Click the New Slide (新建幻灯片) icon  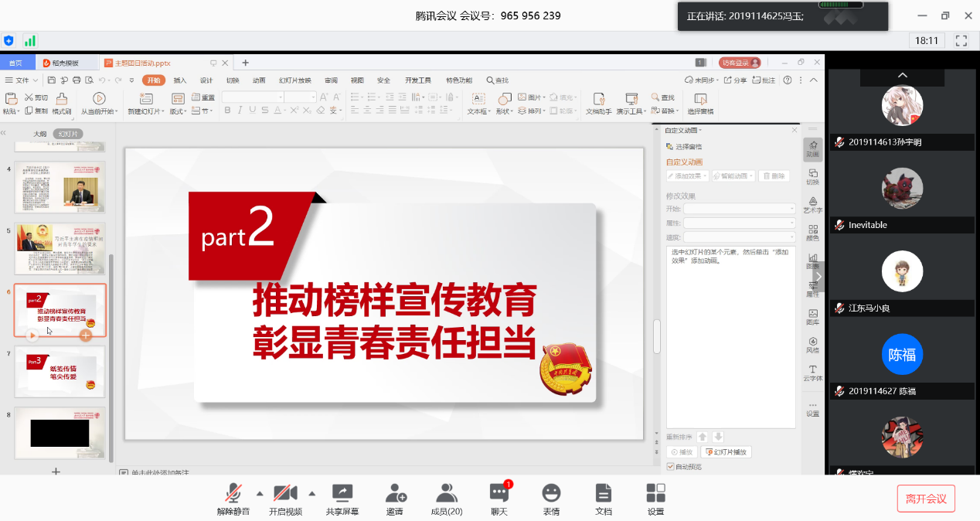click(145, 99)
